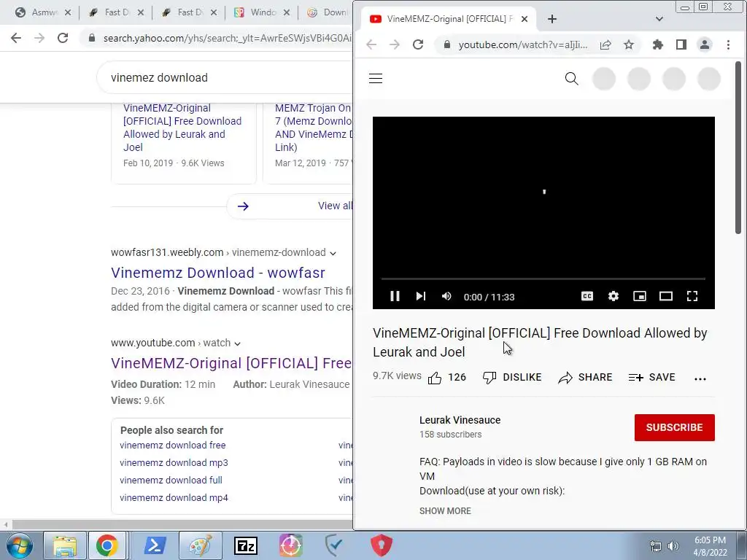The width and height of the screenshot is (747, 560).
Task: Click the SHARE button
Action: pyautogui.click(x=585, y=378)
